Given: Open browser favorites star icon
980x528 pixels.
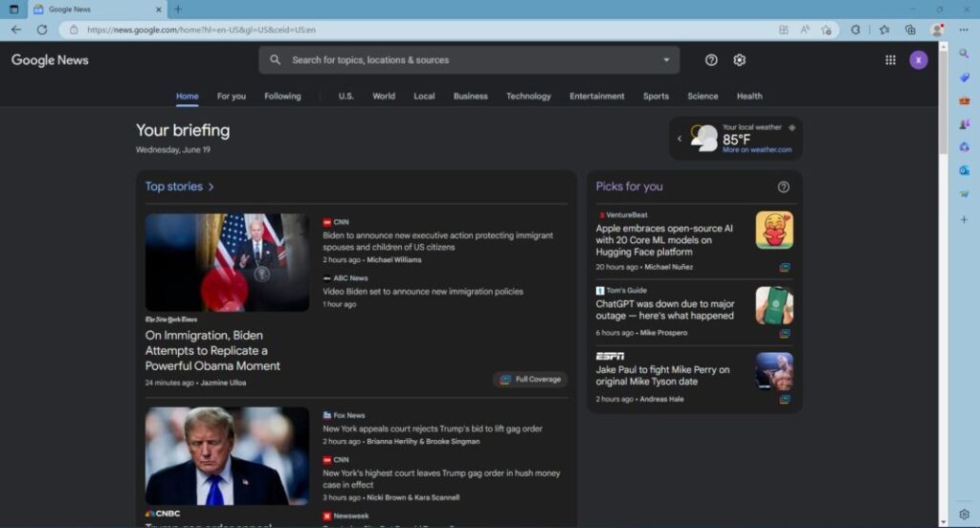Looking at the screenshot, I should 884,30.
